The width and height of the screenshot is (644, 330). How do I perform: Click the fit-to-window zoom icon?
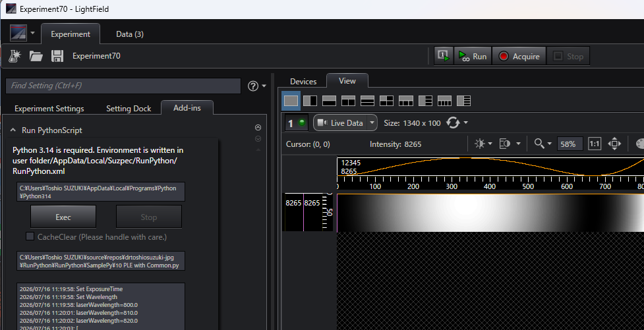tap(614, 144)
